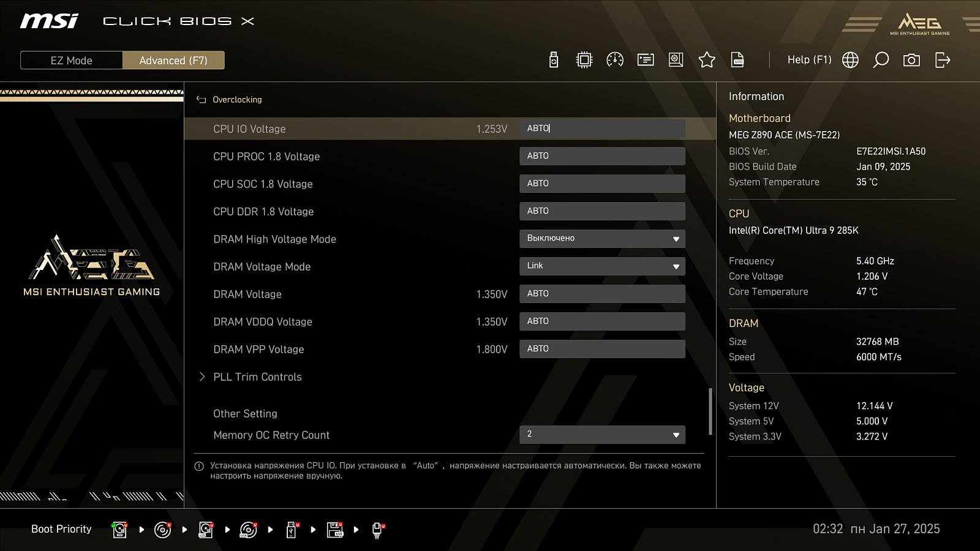Image resolution: width=980 pixels, height=551 pixels.
Task: Click the 5.40 GHz frequency value
Action: point(875,261)
